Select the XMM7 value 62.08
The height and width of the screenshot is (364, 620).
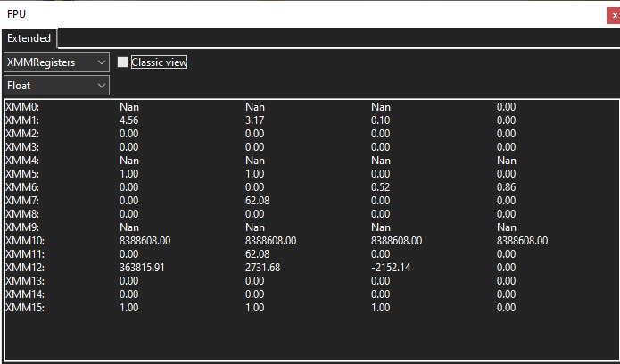tap(258, 201)
